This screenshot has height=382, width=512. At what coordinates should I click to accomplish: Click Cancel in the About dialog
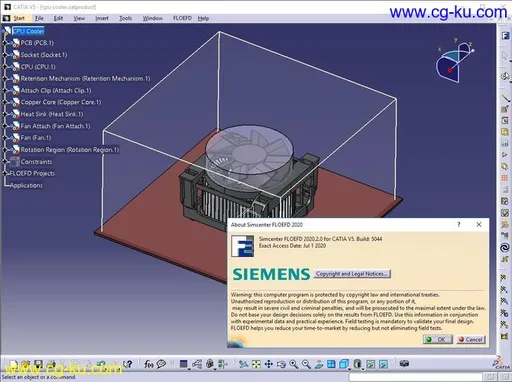point(471,339)
